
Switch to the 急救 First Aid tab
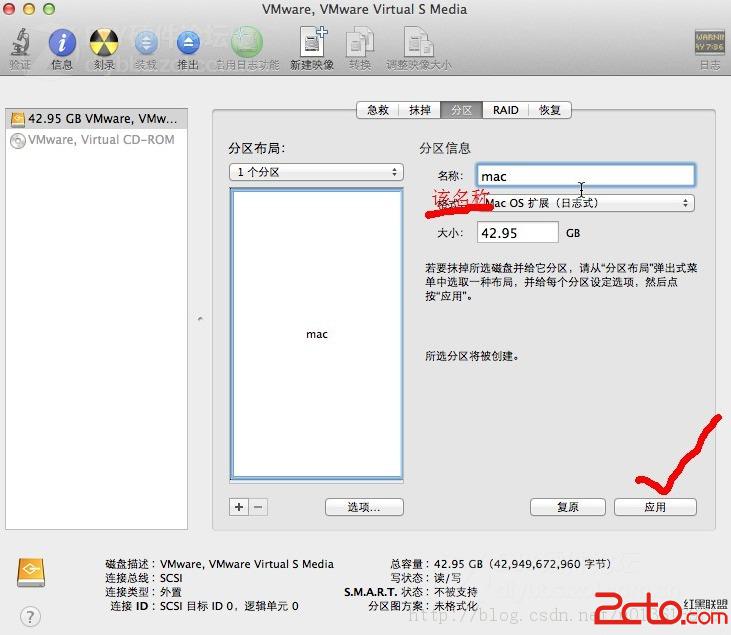378,110
